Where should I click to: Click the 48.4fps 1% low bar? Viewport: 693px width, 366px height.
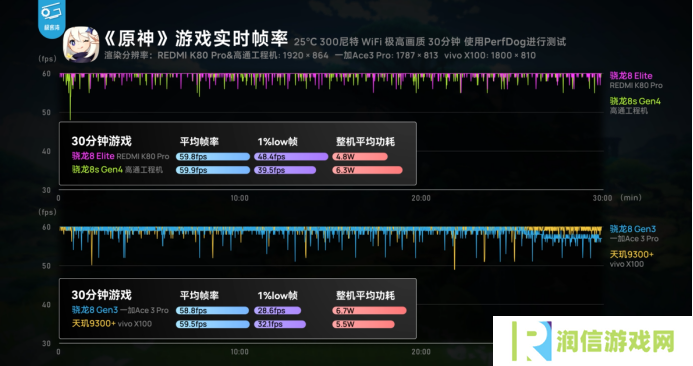click(291, 156)
